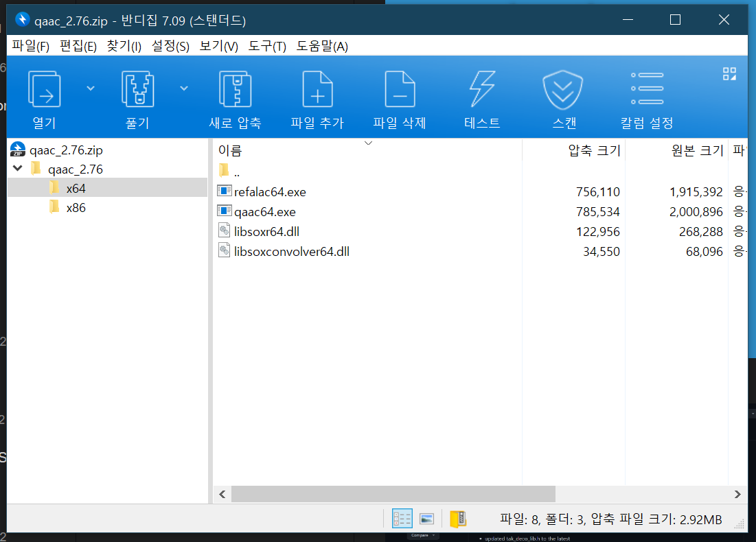
Task: Click the Bandizip app icon in title bar
Action: coord(22,19)
